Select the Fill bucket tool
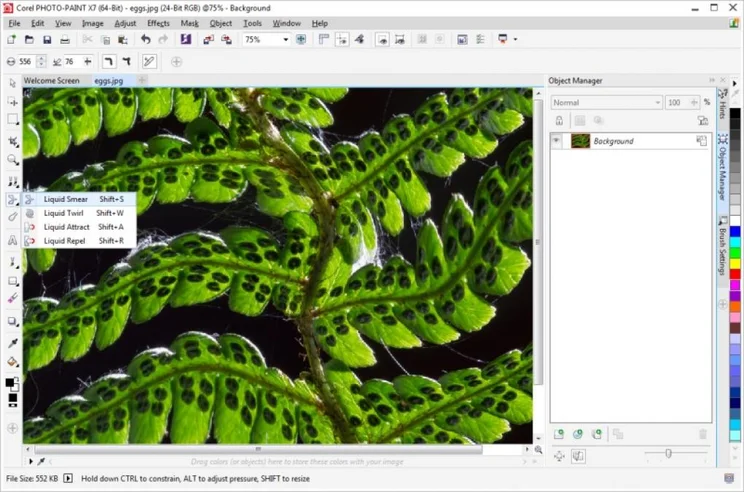Viewport: 744px width, 492px height. pyautogui.click(x=12, y=362)
